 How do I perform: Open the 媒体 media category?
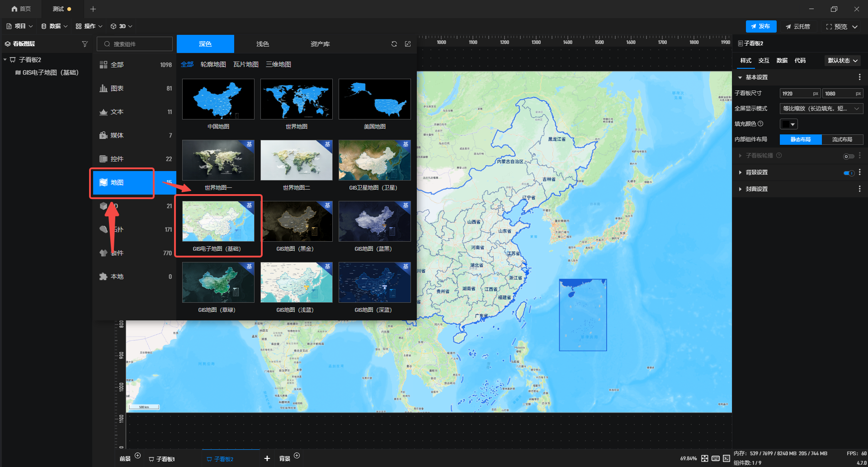tap(117, 135)
